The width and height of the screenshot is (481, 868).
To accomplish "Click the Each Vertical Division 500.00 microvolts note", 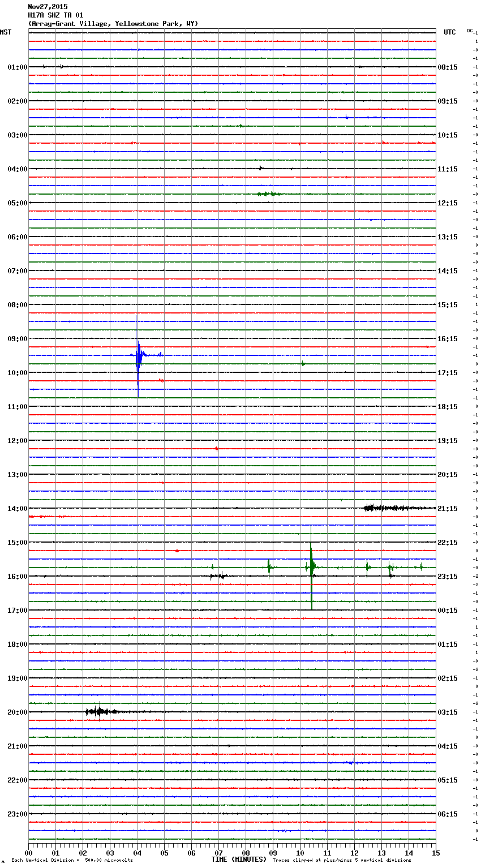I will pos(72,860).
